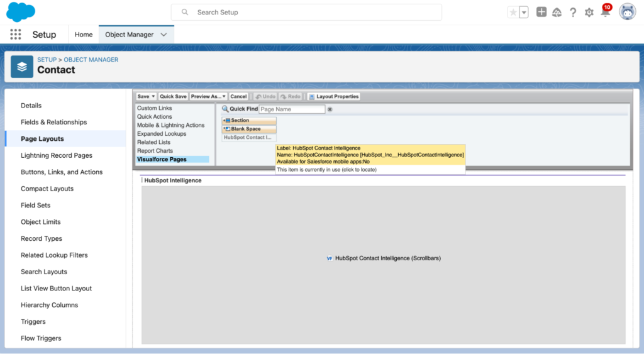Click the Redo button

(291, 96)
